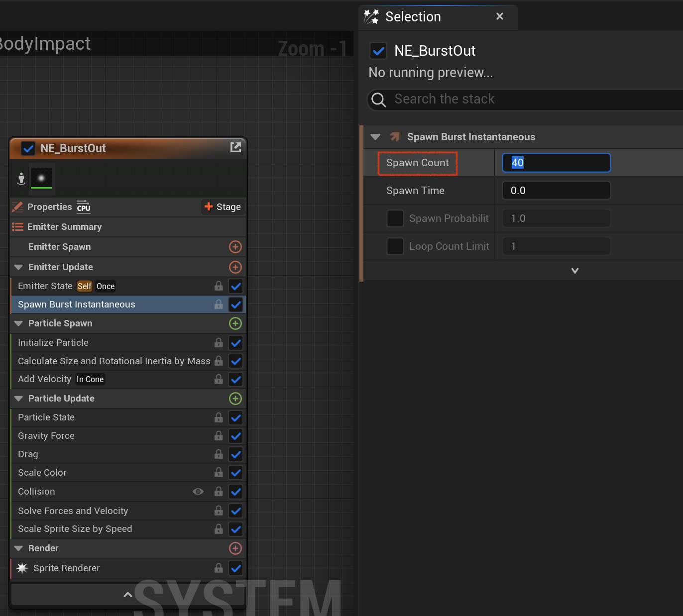Click the emitter sprite thumbnail preview
Viewport: 683px width, 616px height.
coord(41,178)
